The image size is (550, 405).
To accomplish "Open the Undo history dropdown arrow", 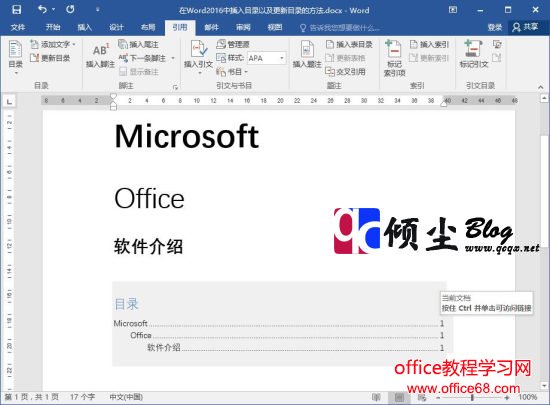I will [54, 9].
